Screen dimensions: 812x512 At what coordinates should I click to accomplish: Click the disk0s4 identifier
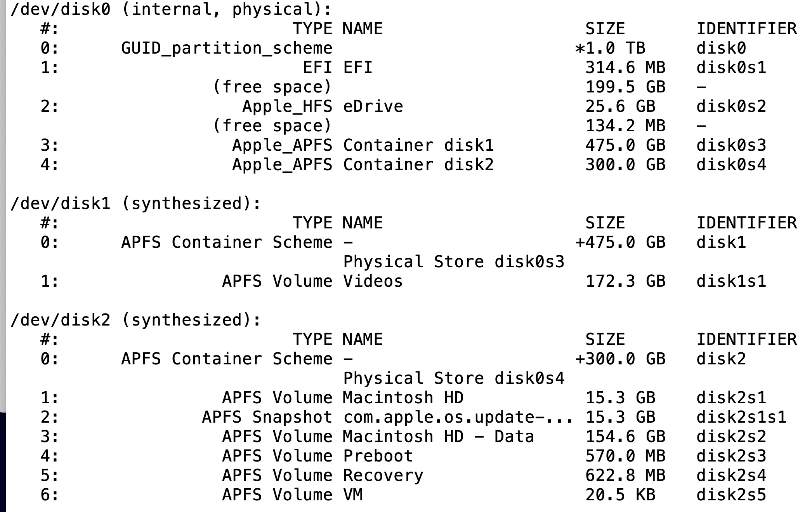tap(731, 165)
